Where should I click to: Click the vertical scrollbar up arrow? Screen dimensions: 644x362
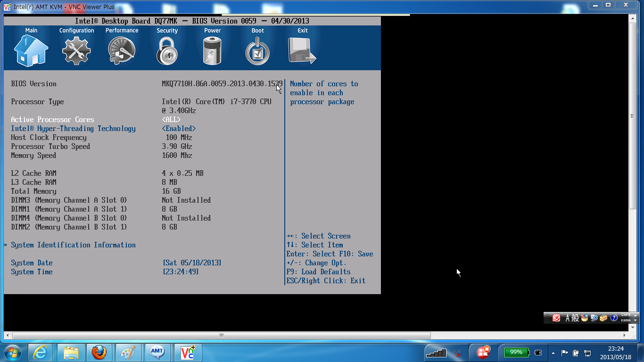tap(633, 18)
